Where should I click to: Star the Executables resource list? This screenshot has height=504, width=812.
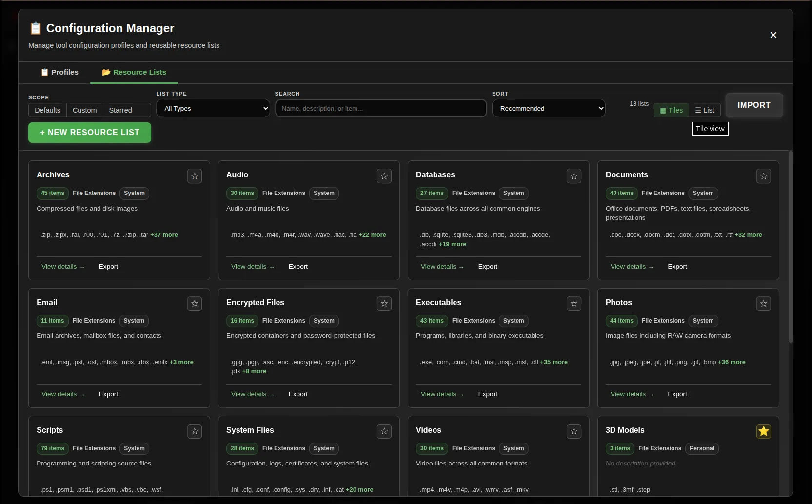[574, 304]
